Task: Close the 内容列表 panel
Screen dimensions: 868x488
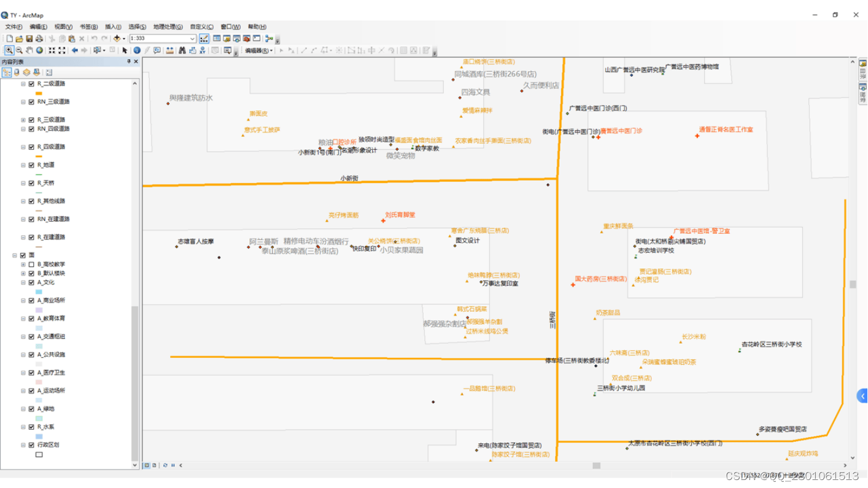Action: click(136, 61)
